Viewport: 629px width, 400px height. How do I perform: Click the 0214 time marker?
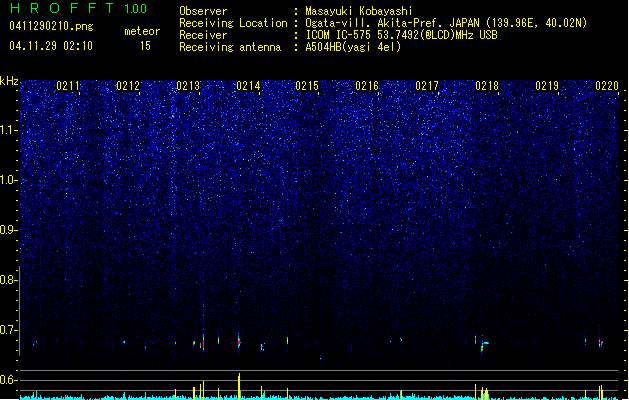point(248,86)
